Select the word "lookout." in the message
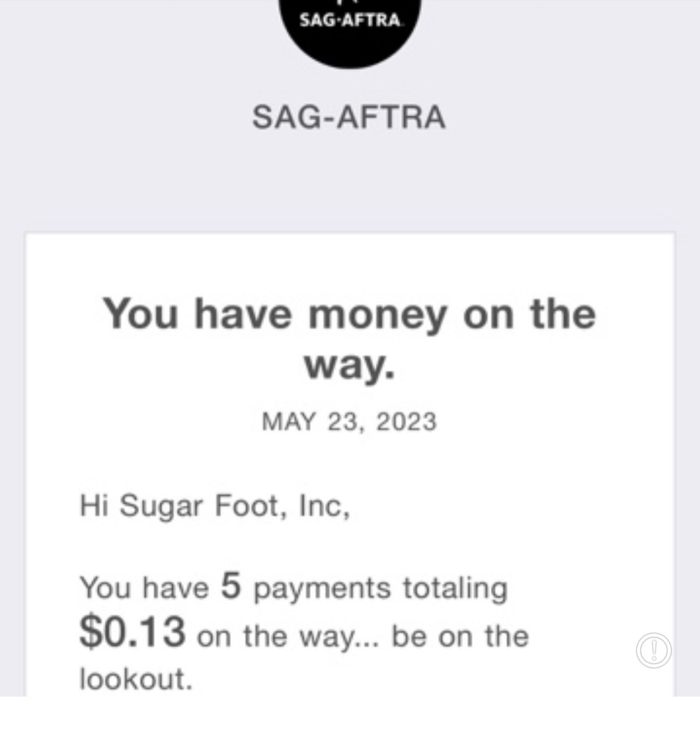Viewport: 700px width, 756px height. (x=136, y=679)
